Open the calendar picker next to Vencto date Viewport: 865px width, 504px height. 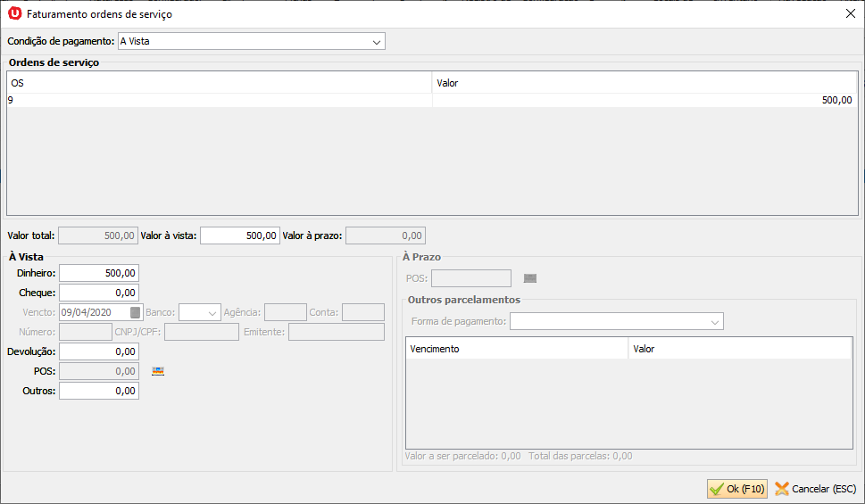coord(135,312)
